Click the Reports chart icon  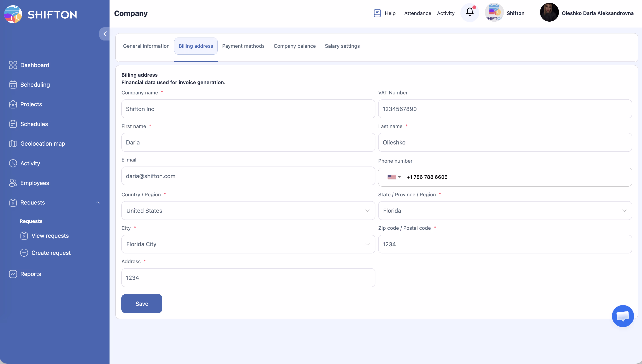(x=13, y=274)
